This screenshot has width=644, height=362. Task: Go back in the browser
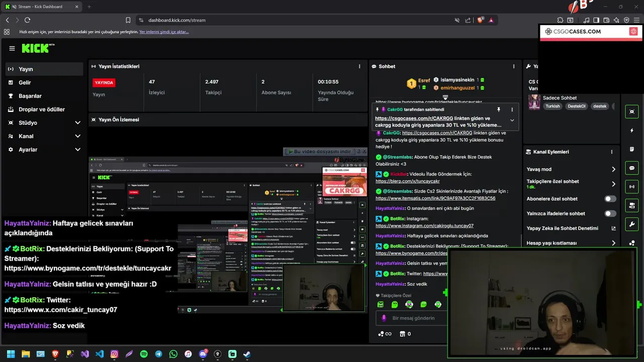pos(7,20)
